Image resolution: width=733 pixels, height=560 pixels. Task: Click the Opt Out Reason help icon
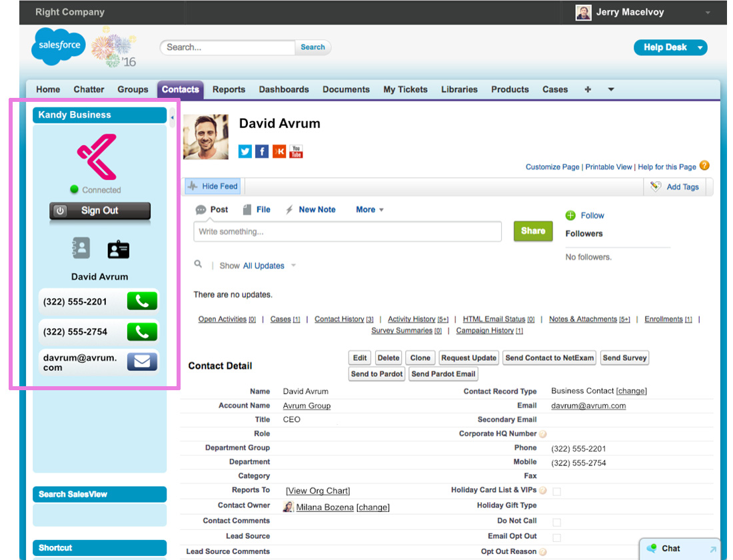coord(542,552)
